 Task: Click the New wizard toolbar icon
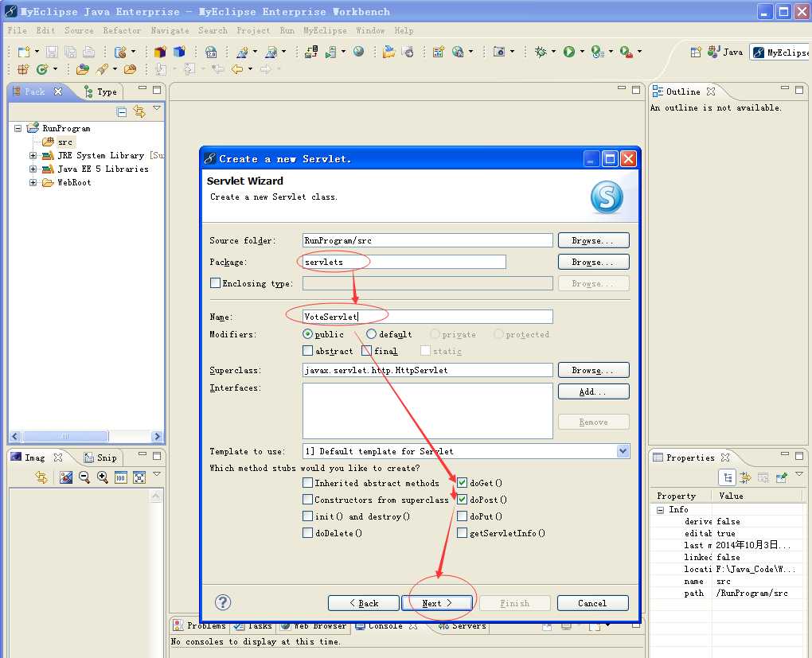click(24, 52)
